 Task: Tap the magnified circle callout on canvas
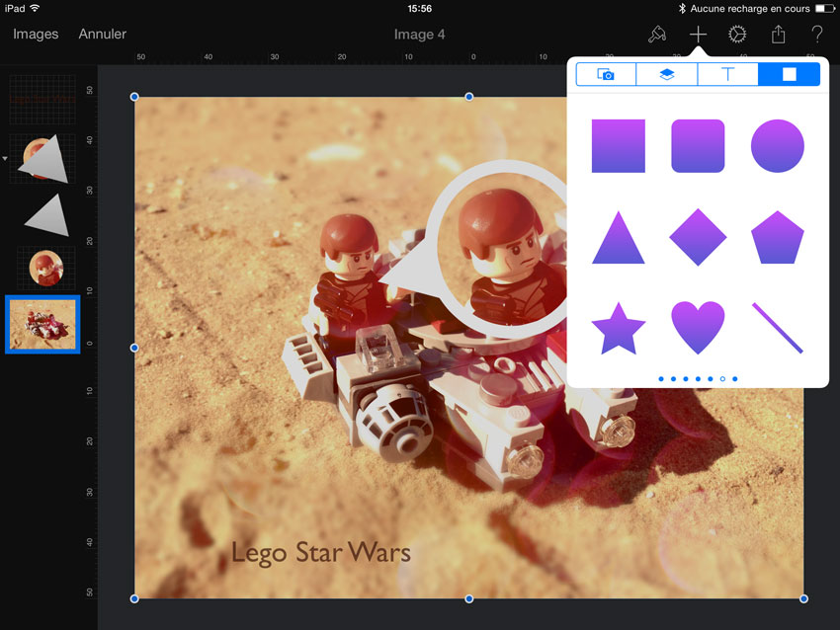point(498,249)
